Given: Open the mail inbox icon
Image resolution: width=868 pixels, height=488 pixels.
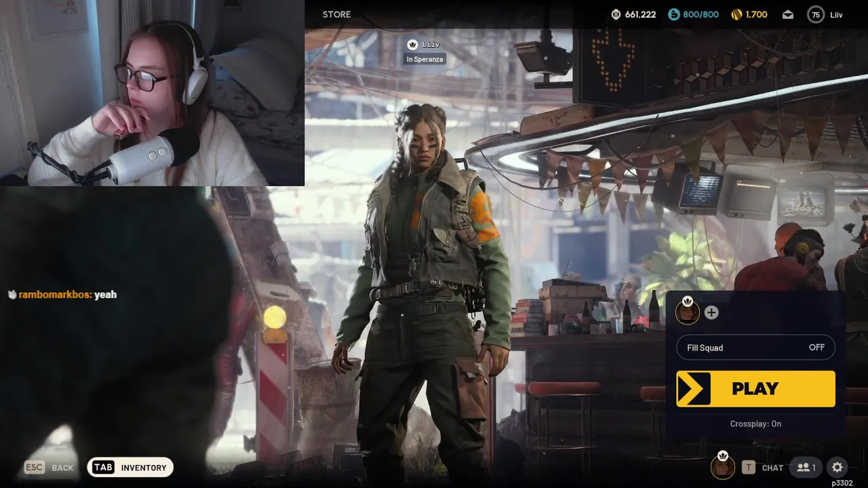Looking at the screenshot, I should pyautogui.click(x=788, y=14).
